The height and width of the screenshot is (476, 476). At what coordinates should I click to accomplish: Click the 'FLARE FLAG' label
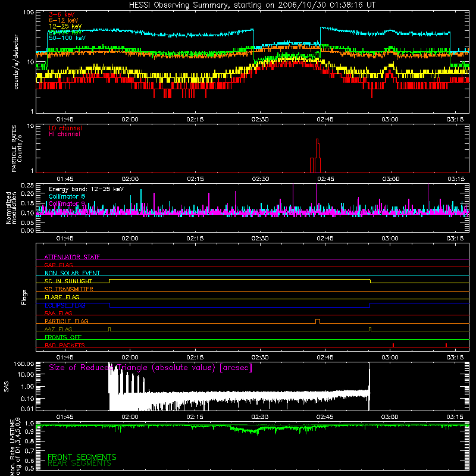62,297
